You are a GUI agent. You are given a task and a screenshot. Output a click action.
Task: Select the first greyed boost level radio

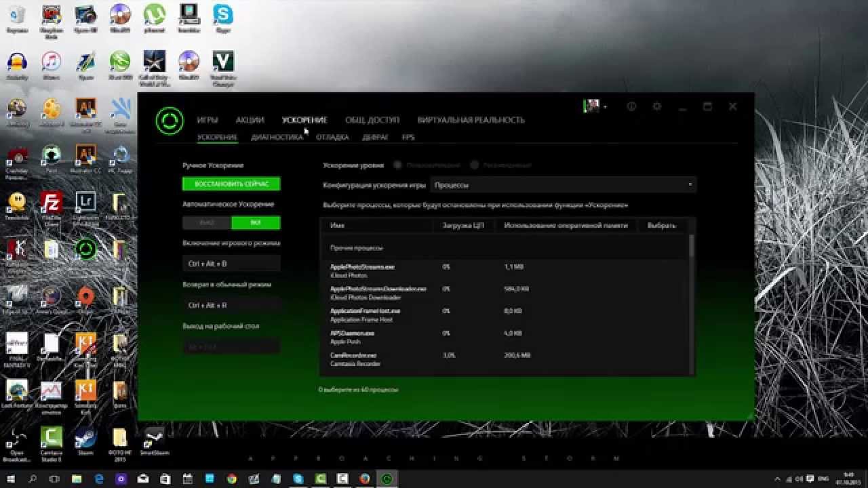pyautogui.click(x=397, y=165)
